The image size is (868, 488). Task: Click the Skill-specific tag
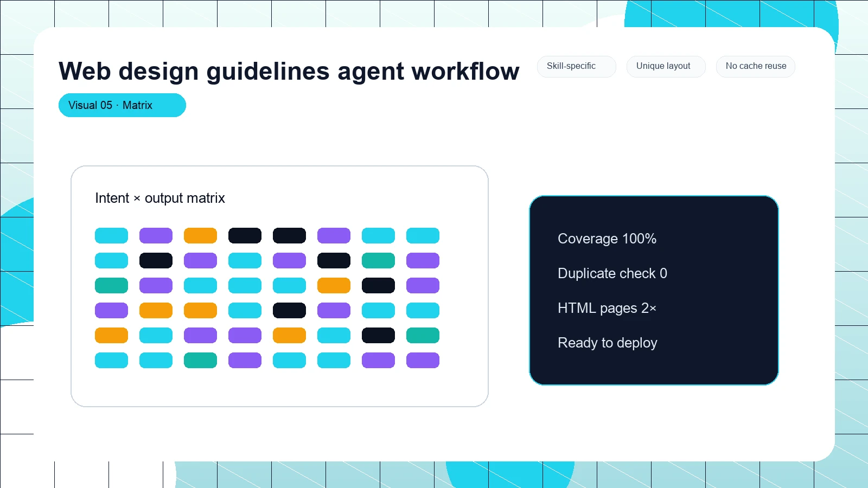coord(577,66)
